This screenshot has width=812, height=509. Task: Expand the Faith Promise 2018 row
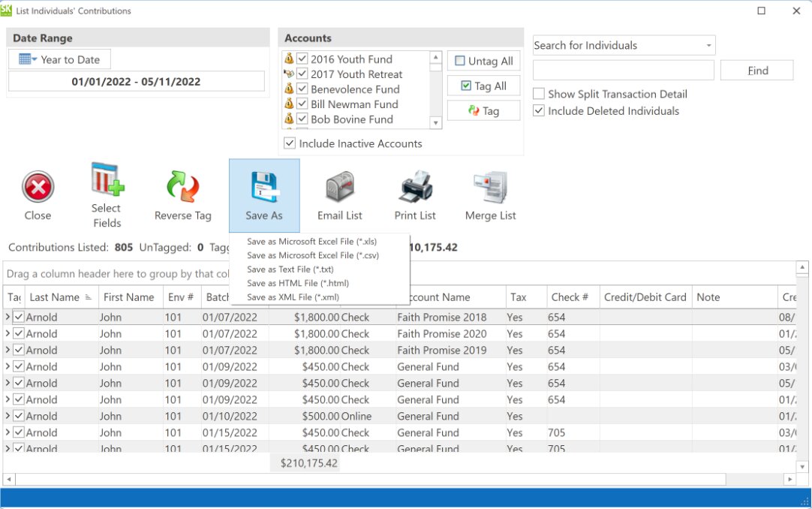pyautogui.click(x=8, y=316)
